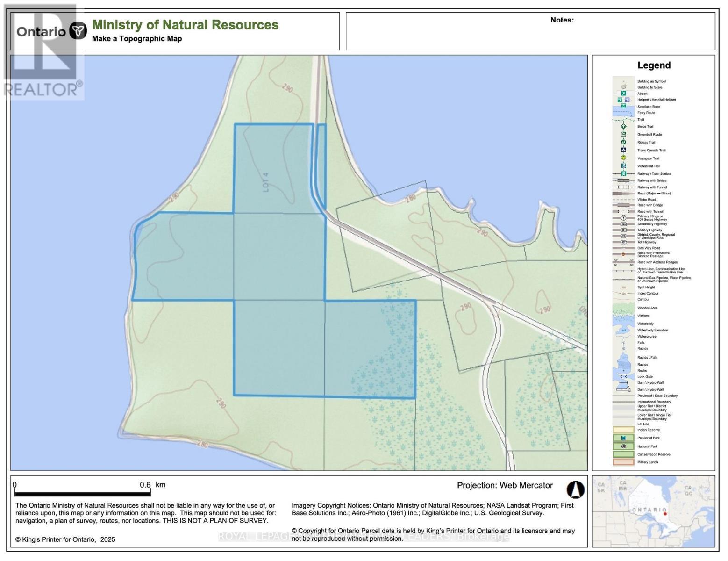This screenshot has width=728, height=561.
Task: Click the LOT 4 label on map
Action: pos(266,182)
